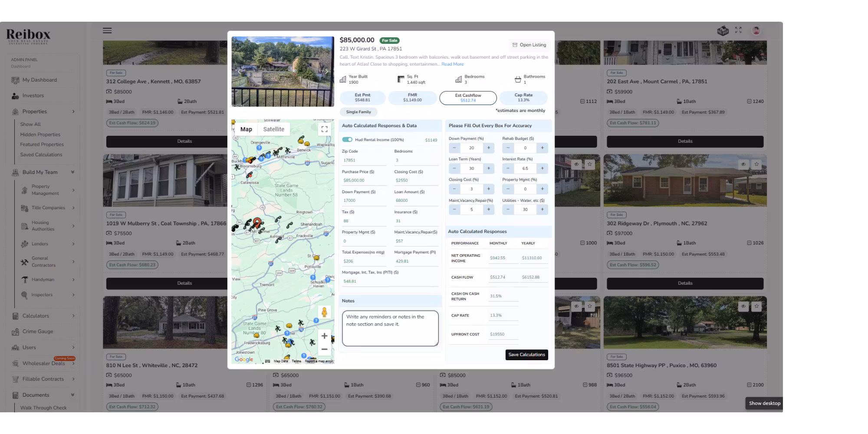Viewport: 868px width, 434px height.
Task: Click the Street View pegman icon
Action: 324,312
